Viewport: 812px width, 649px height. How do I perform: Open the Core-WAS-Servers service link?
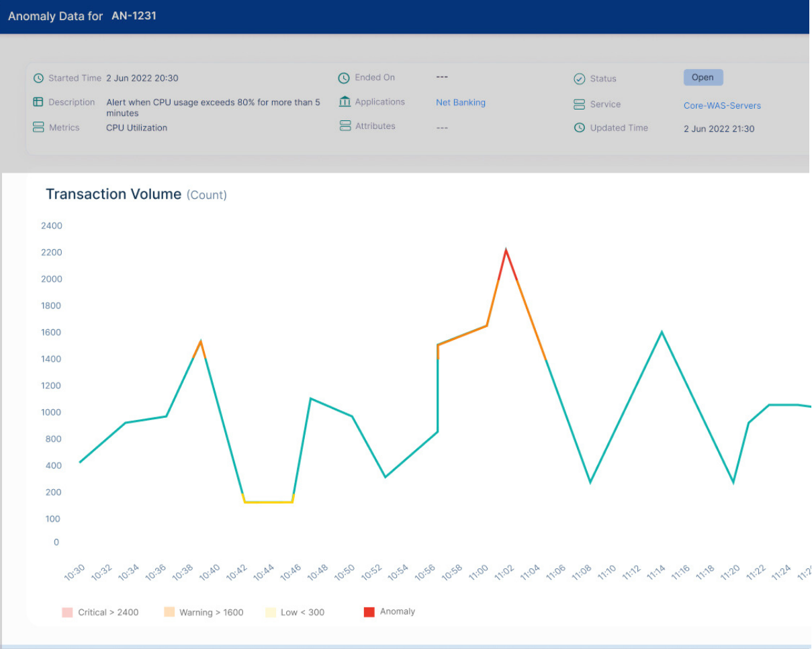point(722,105)
